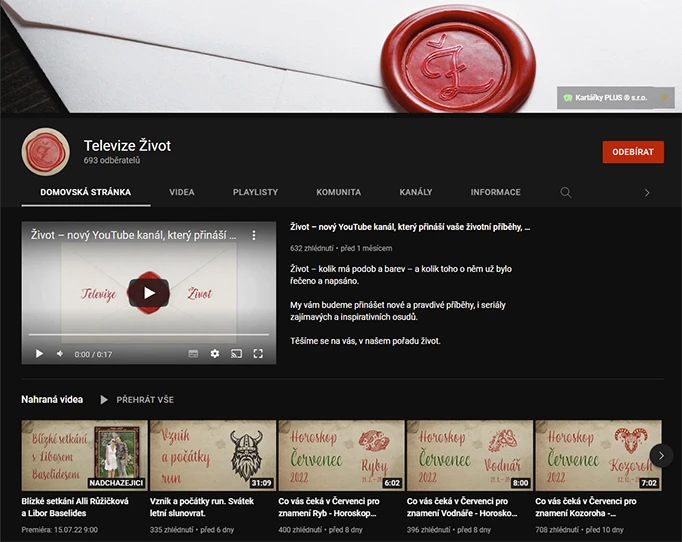Click the 0:00 / 0:17 time display
Image resolution: width=682 pixels, height=542 pixels.
click(x=93, y=355)
